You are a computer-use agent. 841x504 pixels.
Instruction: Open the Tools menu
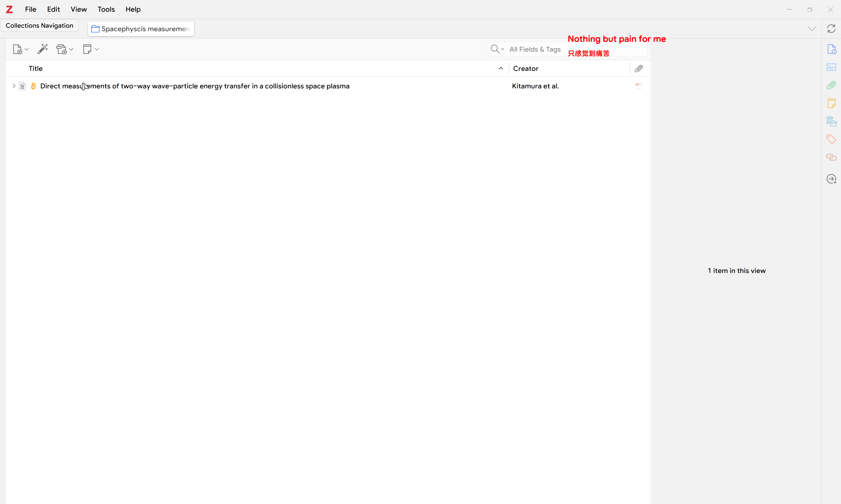click(106, 10)
